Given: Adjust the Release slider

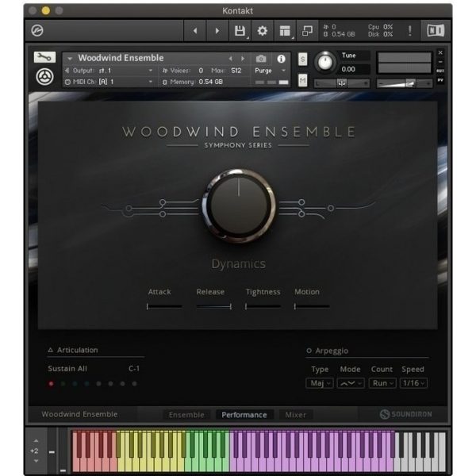Looking at the screenshot, I should tap(213, 306).
